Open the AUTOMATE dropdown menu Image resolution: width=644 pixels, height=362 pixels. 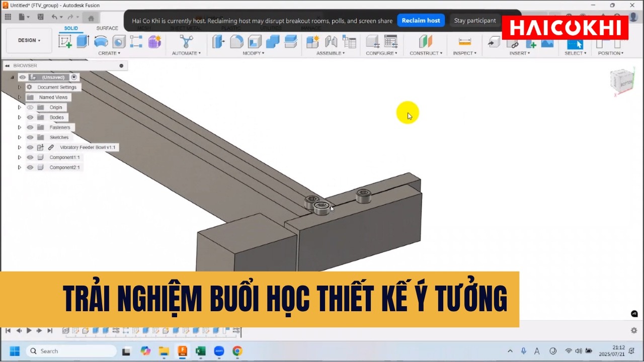(186, 53)
